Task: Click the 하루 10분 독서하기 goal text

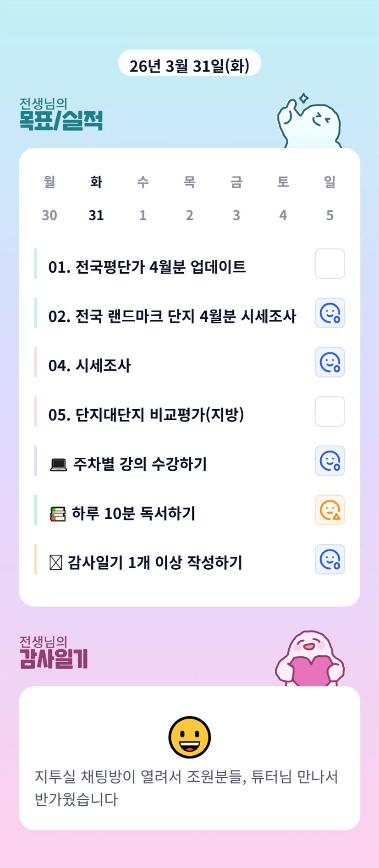Action: pos(133,513)
